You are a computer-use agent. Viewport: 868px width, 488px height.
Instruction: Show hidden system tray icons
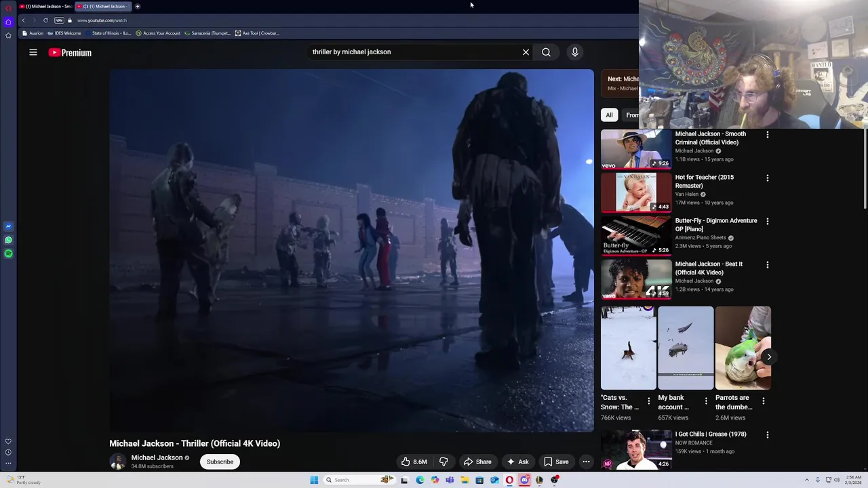pos(806,480)
